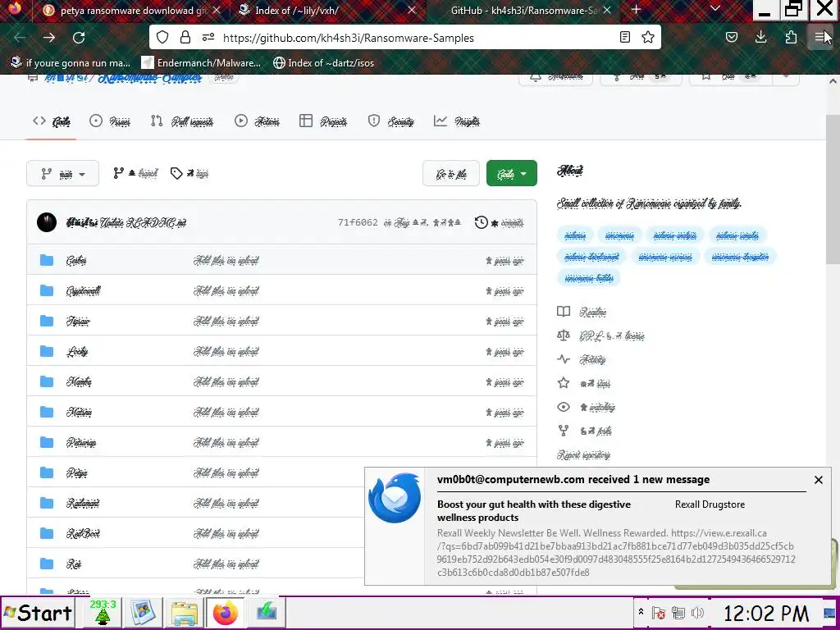The image size is (840, 630).
Task: Open the repository Issues tab
Action: (x=110, y=121)
